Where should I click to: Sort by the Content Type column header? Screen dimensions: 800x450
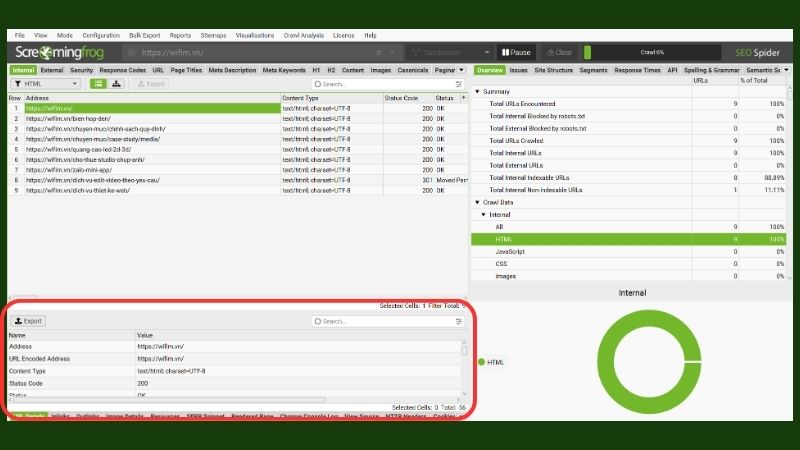[332, 97]
